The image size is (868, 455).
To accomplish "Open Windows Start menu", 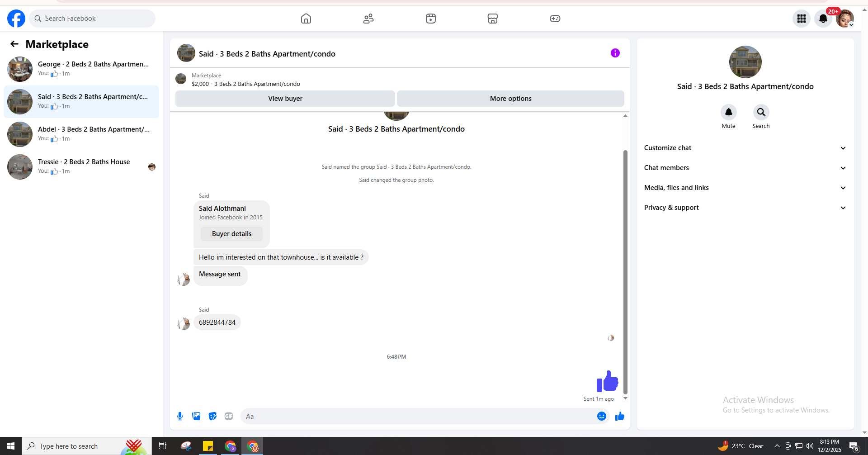I will tap(11, 446).
